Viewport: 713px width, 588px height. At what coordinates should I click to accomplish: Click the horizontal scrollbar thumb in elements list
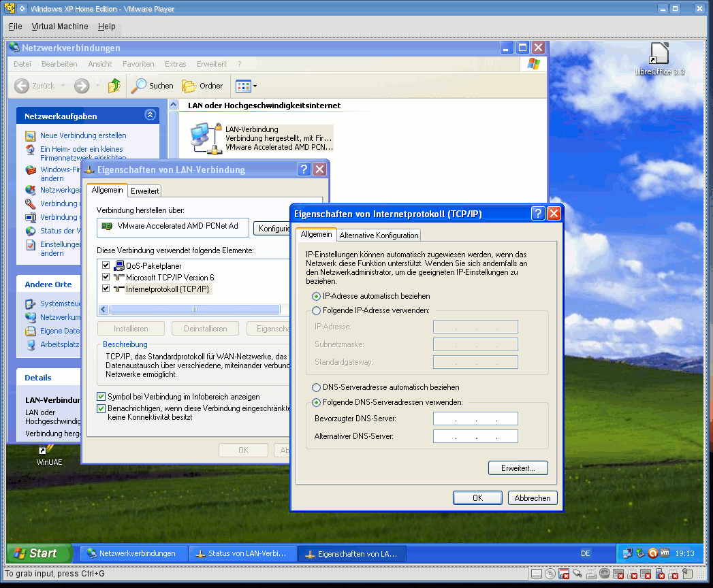click(195, 310)
